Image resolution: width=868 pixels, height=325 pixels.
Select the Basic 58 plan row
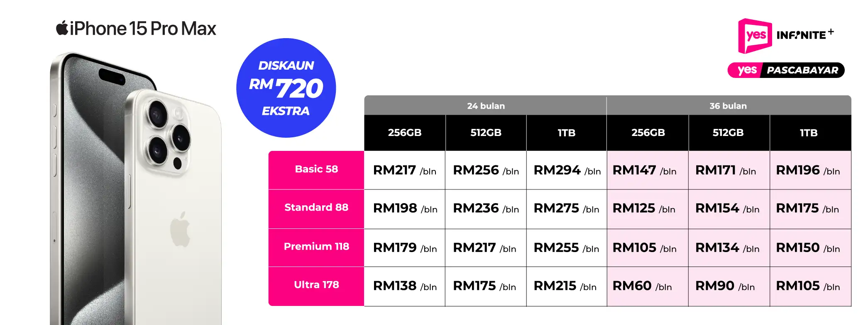[x=560, y=170]
